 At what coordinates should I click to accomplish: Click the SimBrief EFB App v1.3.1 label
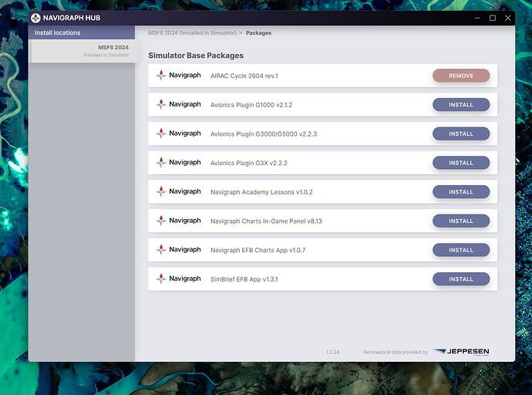tap(244, 279)
